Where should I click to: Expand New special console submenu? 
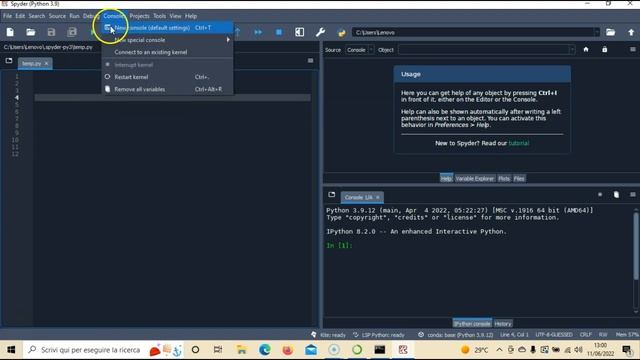pos(167,40)
